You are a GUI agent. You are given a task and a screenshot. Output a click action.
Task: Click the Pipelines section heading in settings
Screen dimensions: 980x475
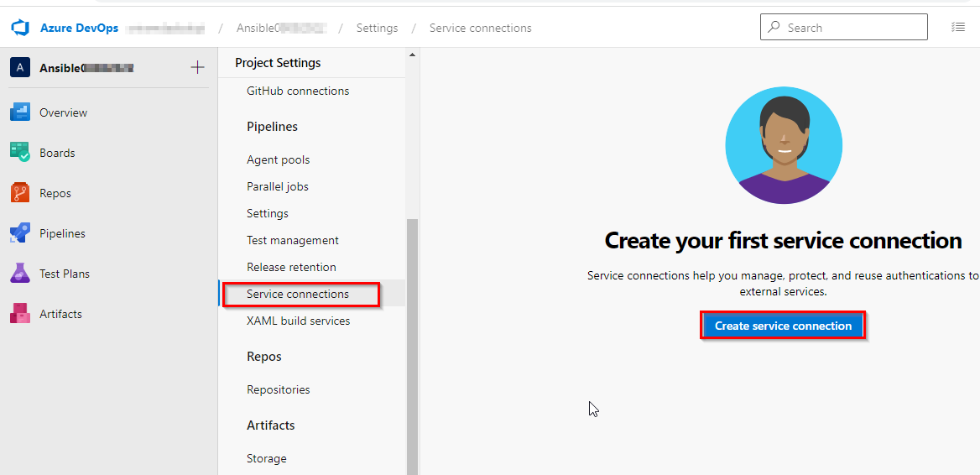point(272,126)
